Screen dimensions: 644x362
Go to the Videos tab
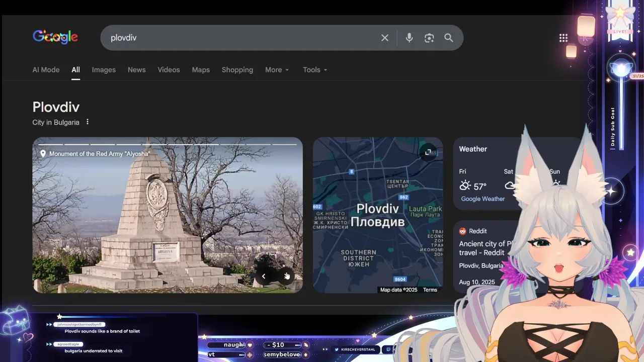(x=169, y=70)
